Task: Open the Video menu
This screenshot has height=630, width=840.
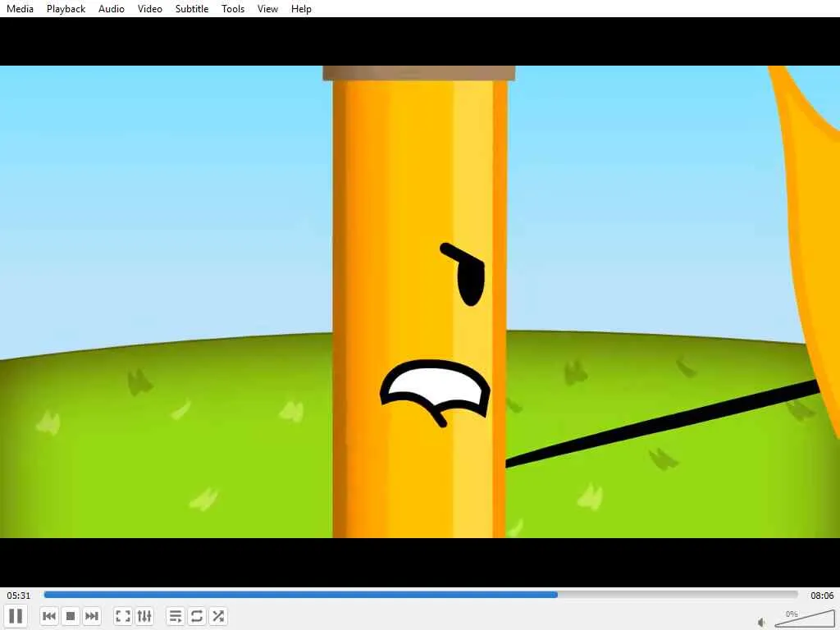Action: click(x=150, y=8)
